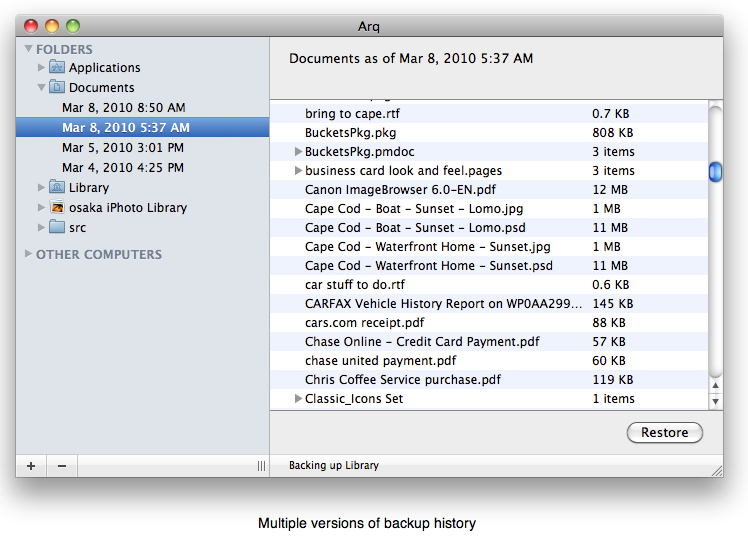Select Cape Cod - Waterfront Home - Sunset.jpg

427,247
